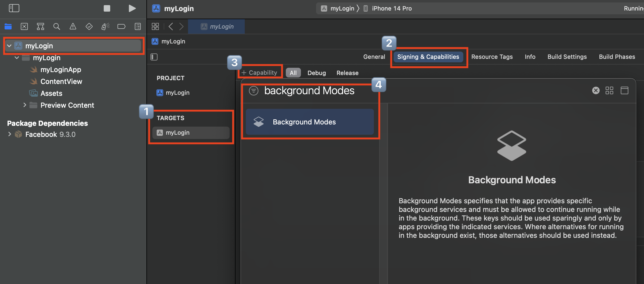Click the capability search field
Image resolution: width=644 pixels, height=284 pixels.
(x=309, y=90)
